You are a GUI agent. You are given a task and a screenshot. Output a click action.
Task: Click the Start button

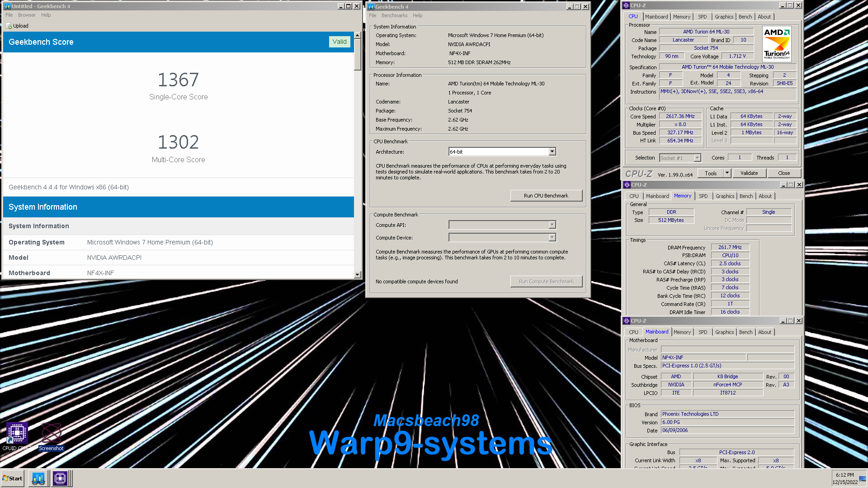coord(12,478)
